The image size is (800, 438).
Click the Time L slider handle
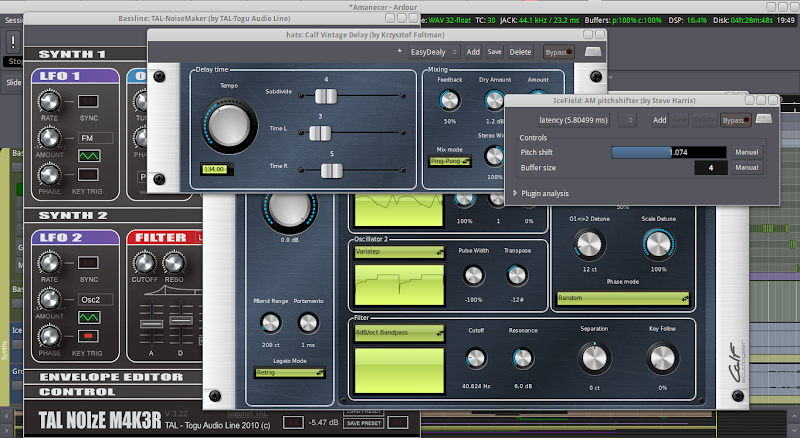tap(320, 133)
